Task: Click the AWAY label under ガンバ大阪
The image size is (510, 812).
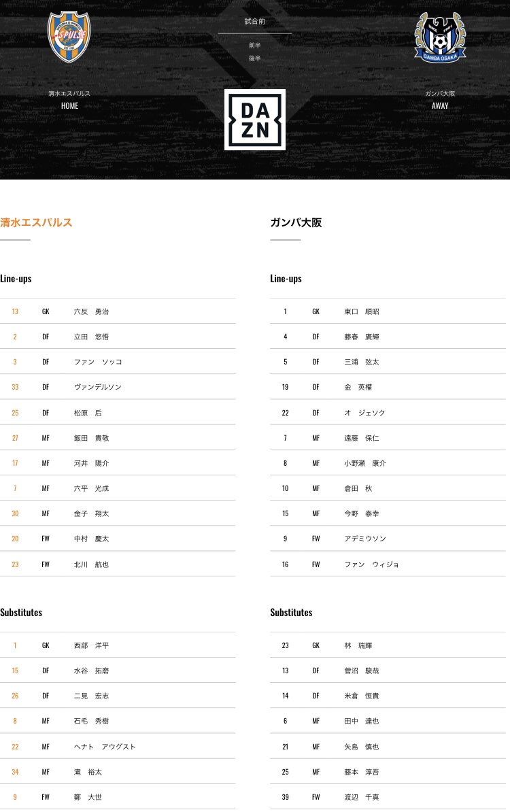Action: click(x=440, y=105)
